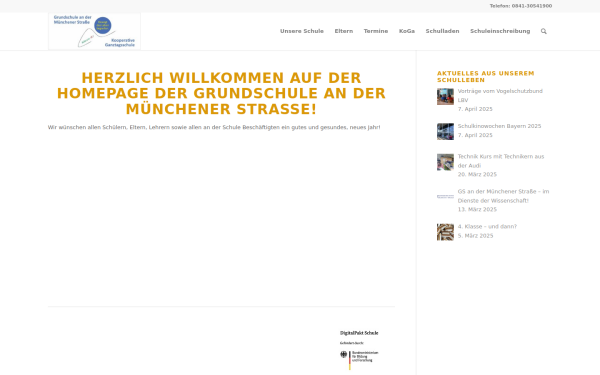Click the Wir wünschen allen Schülern greeting text
Image resolution: width=600 pixels, height=375 pixels.
[214, 127]
